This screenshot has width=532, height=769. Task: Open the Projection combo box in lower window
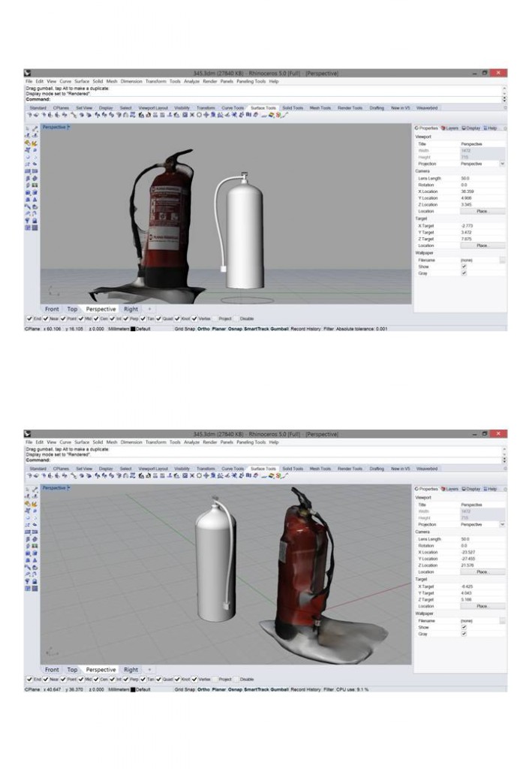click(481, 524)
